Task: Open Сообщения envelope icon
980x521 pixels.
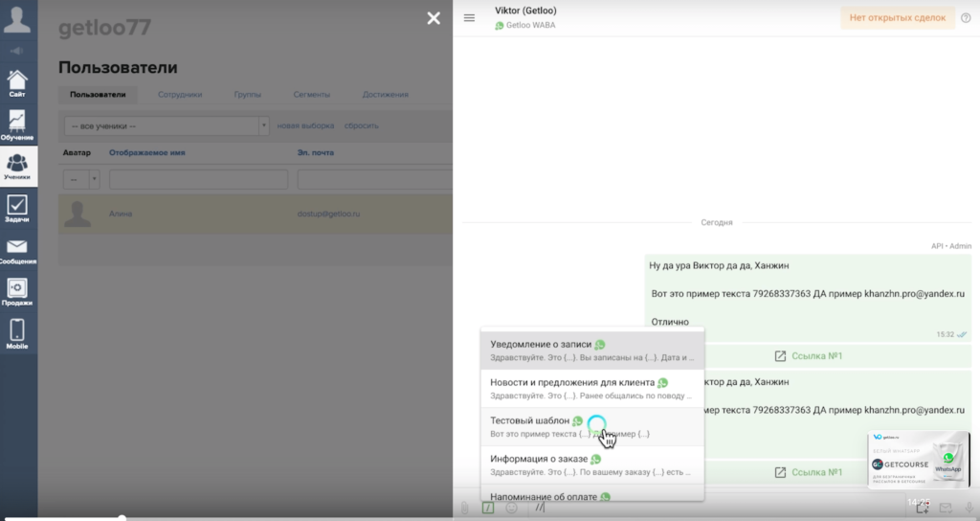Action: click(x=17, y=251)
